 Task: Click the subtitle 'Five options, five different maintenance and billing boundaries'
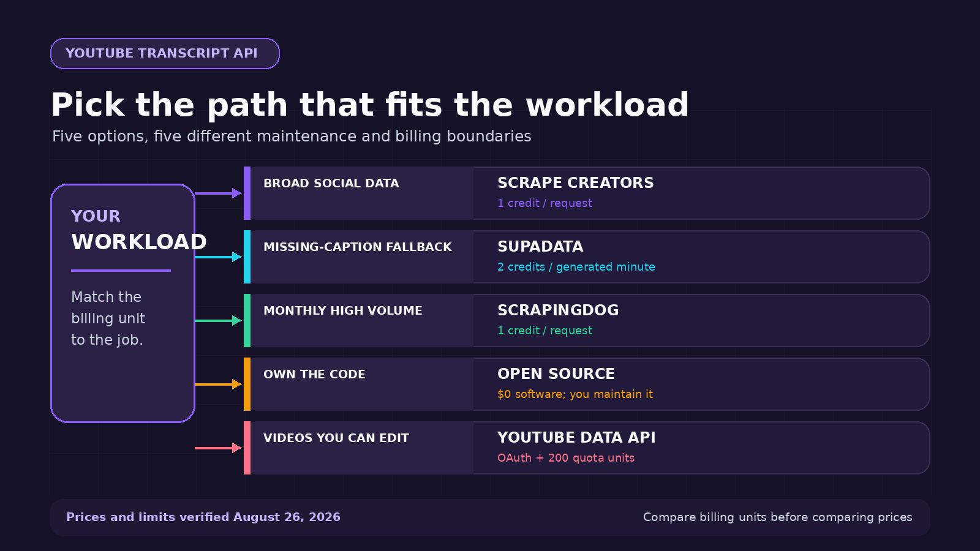[x=292, y=136]
